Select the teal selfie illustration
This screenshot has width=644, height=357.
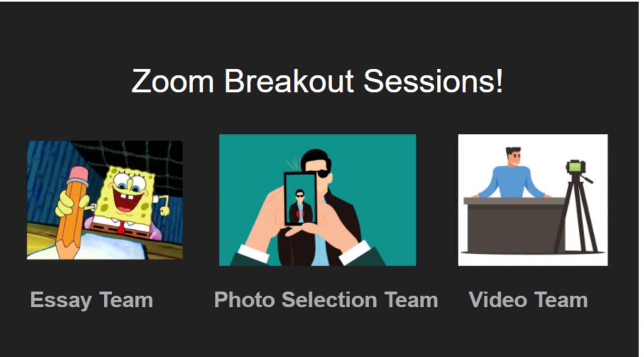317,200
